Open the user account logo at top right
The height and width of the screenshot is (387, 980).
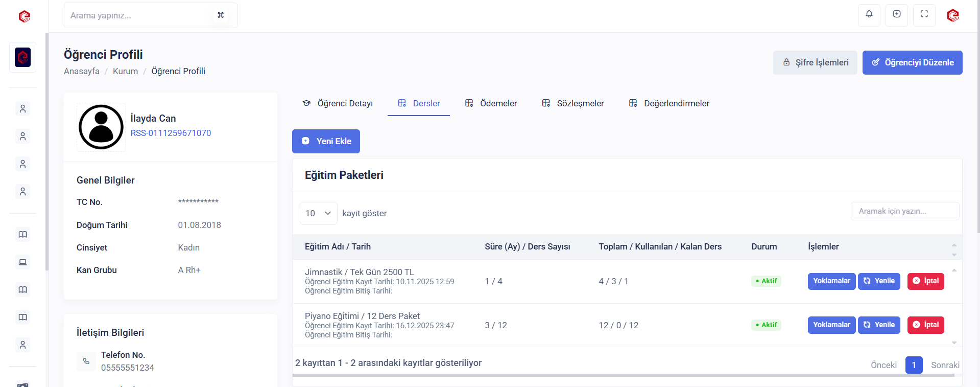click(952, 15)
